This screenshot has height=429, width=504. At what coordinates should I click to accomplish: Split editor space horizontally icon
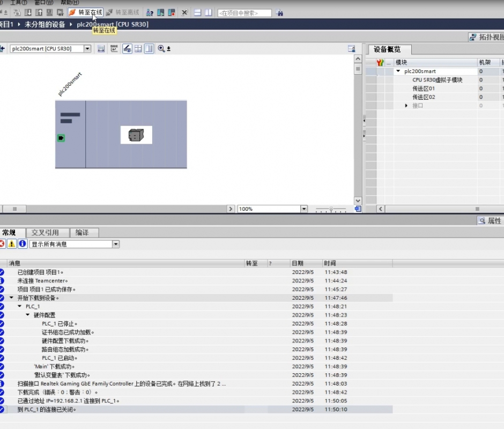(x=198, y=13)
